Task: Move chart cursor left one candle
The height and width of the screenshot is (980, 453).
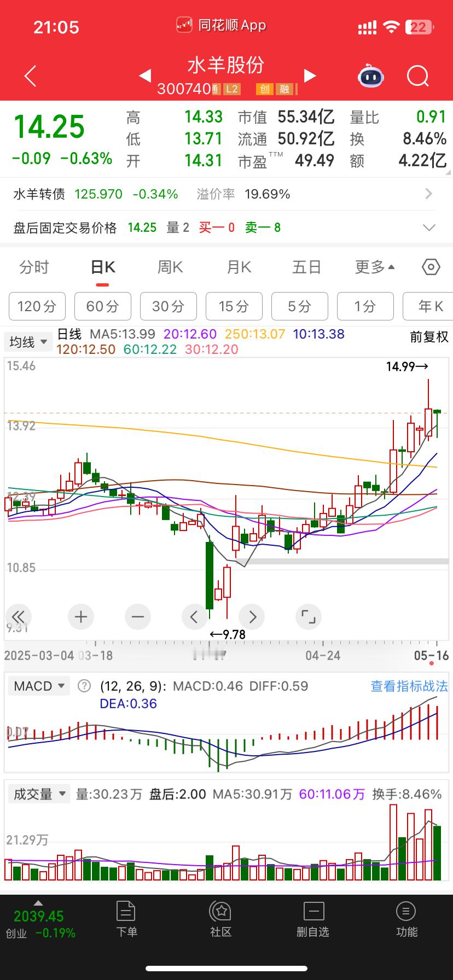Action: coord(195,617)
